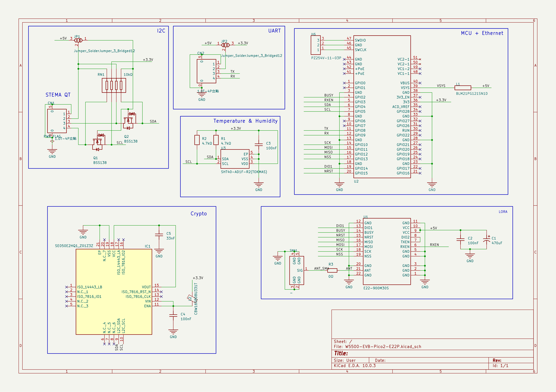Select the U2 MCU module body
Screen dimensions: 556x392
tap(382, 107)
